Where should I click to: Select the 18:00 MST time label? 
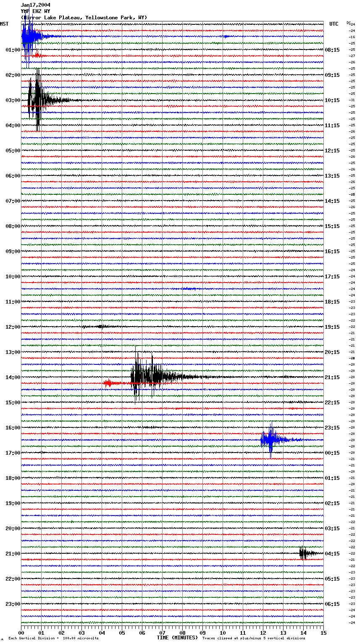(x=13, y=478)
